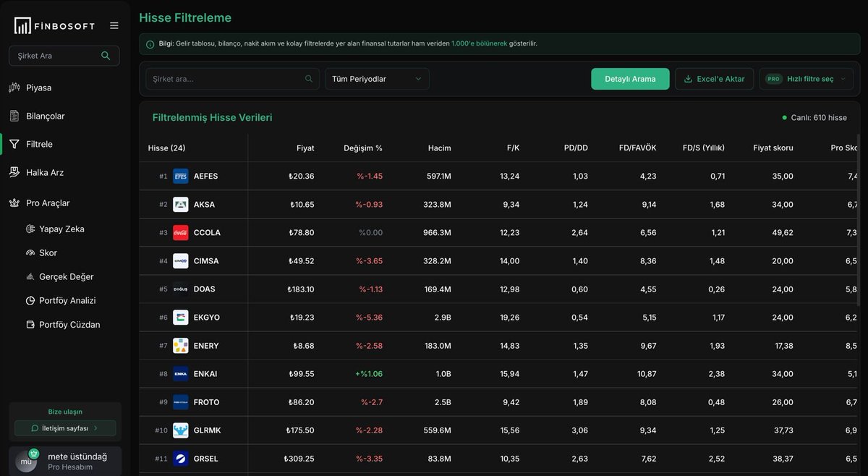Viewport: 868px width, 476px height.
Task: Click the GLRMK company logo
Action: tap(181, 430)
